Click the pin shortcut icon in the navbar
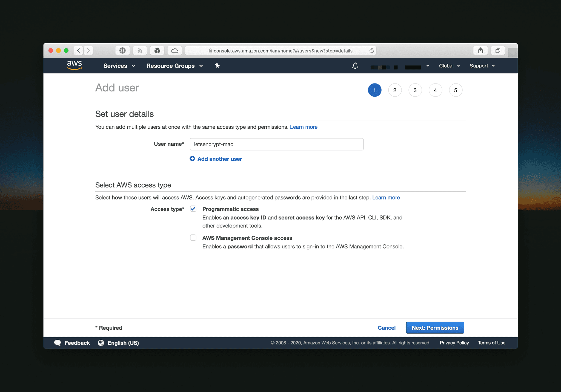The width and height of the screenshot is (561, 392). pos(217,66)
